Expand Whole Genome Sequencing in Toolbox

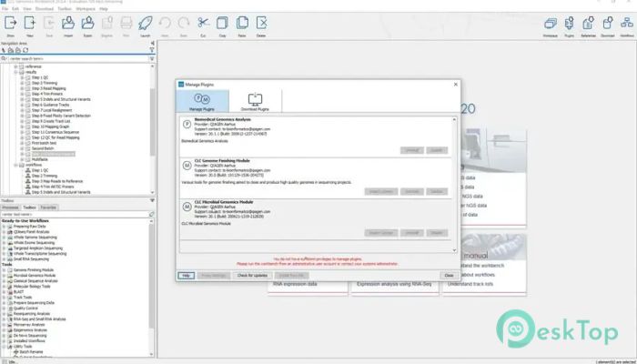tap(4, 238)
